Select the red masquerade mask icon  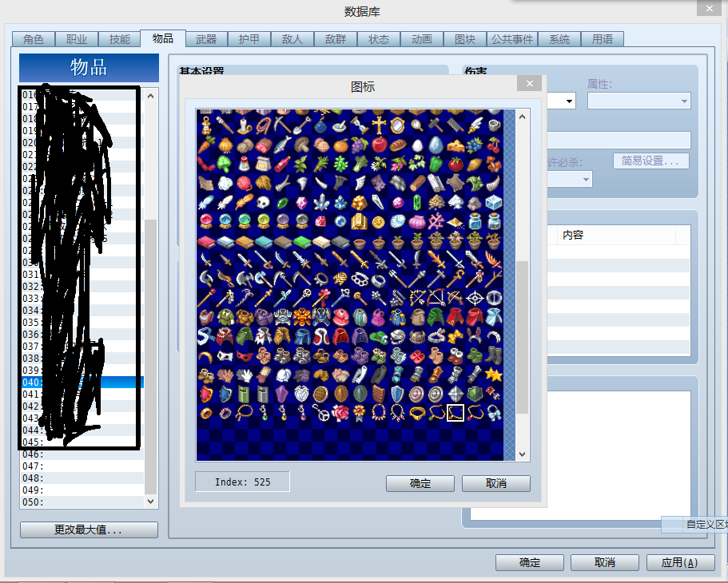(x=245, y=355)
